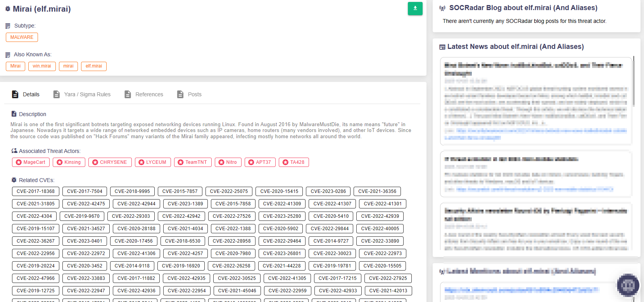Click the newspaper icon beside Latest News
This screenshot has height=302, width=644.
pyautogui.click(x=442, y=47)
